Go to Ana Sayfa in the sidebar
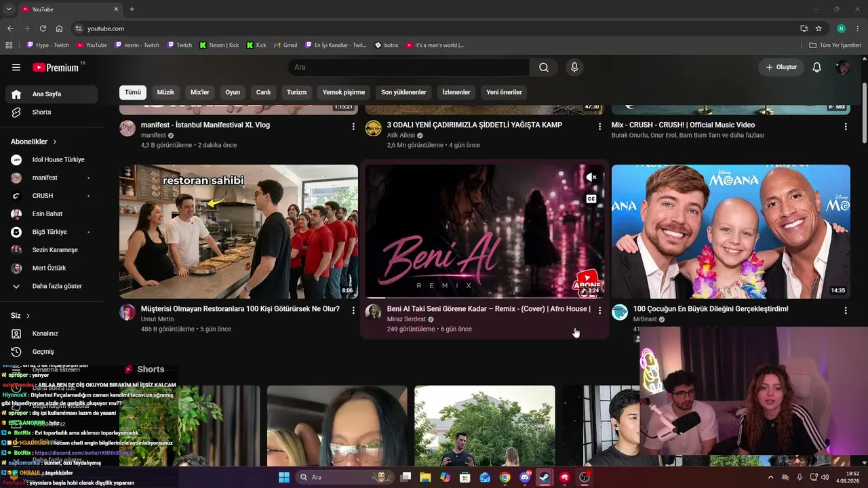This screenshot has height=488, width=868. 52,94
